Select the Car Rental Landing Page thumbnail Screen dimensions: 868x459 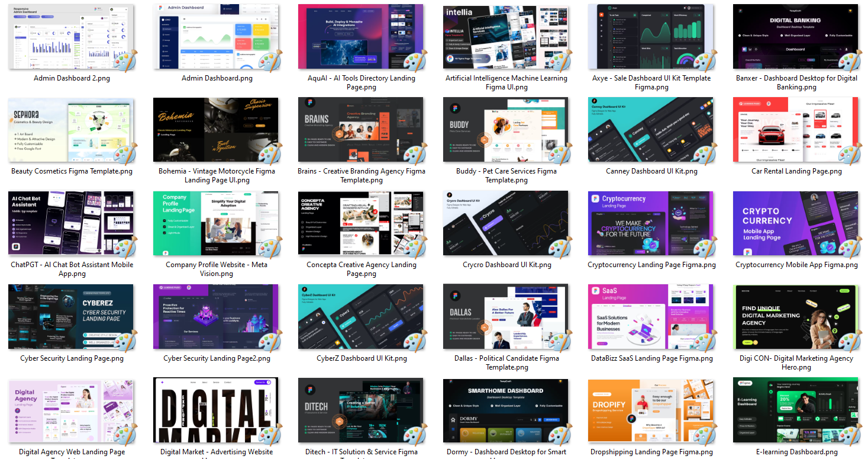(795, 130)
